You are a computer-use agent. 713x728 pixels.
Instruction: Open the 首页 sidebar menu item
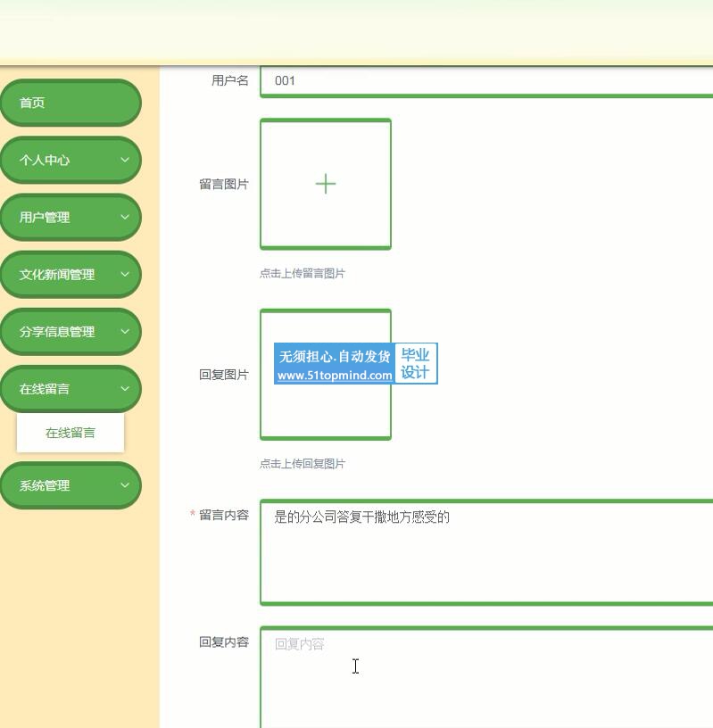click(x=70, y=103)
